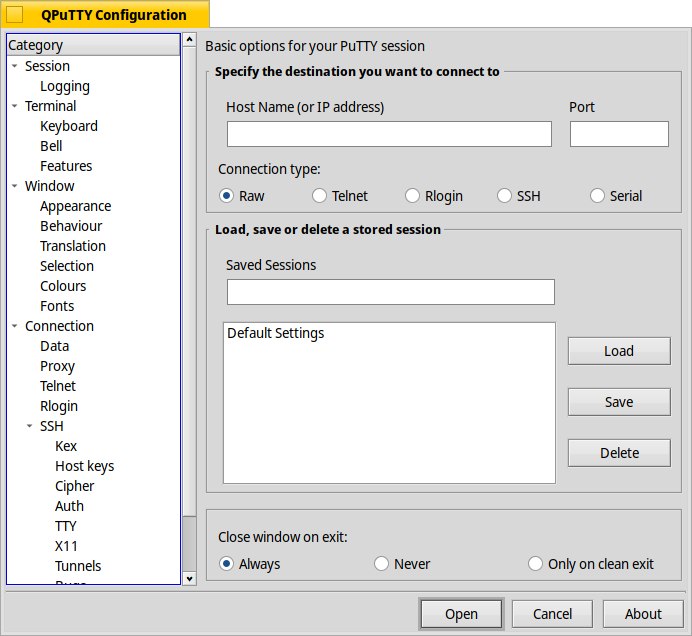This screenshot has width=692, height=636.
Task: Click the Save session button
Action: coord(619,402)
